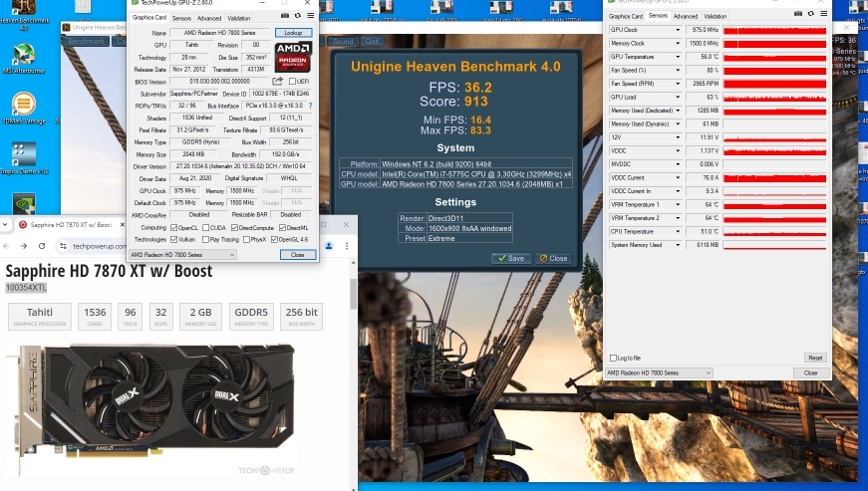Switch to Advanced tab in left GPU-Z window
The image size is (868, 491).
click(x=209, y=18)
